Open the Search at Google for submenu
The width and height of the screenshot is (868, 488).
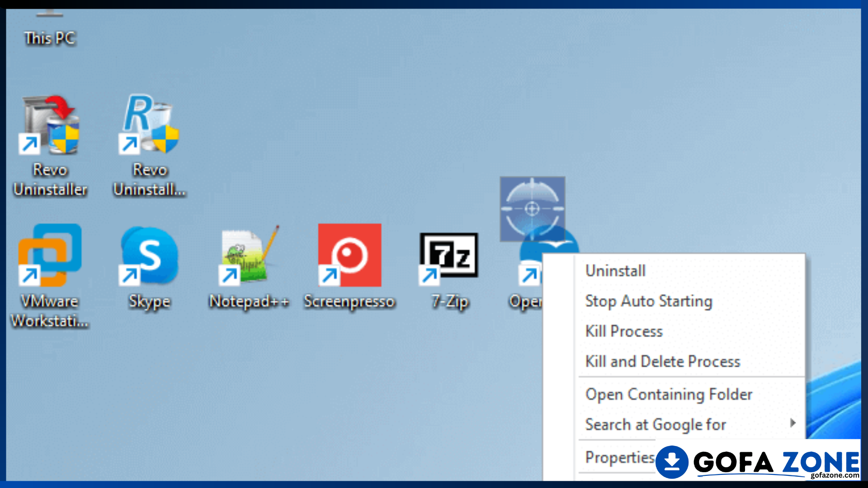coord(674,425)
